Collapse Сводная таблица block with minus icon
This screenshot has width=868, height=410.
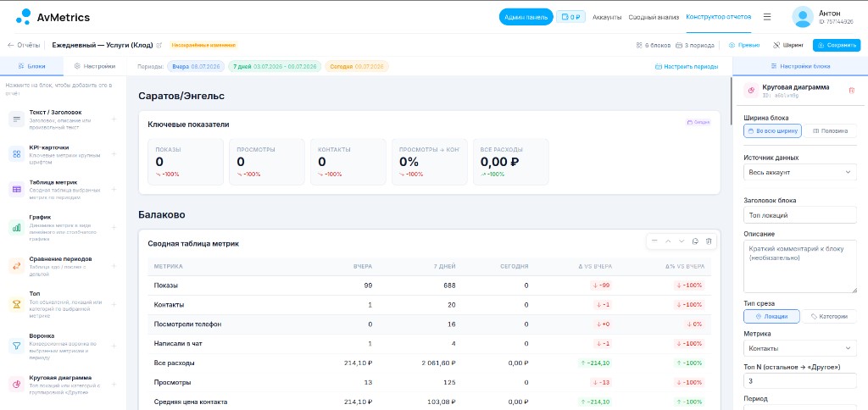654,241
